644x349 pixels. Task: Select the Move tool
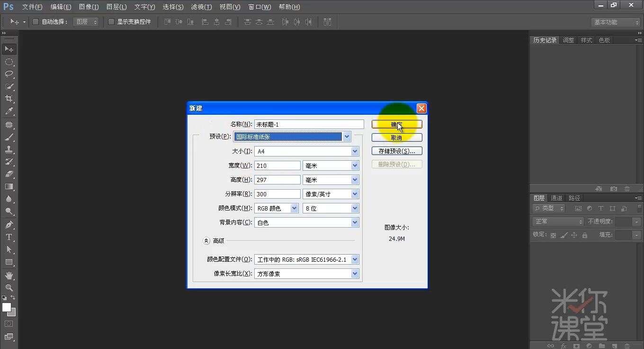point(9,49)
